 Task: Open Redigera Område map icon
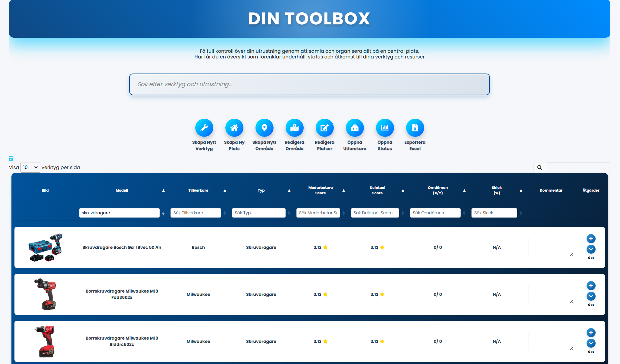(294, 128)
